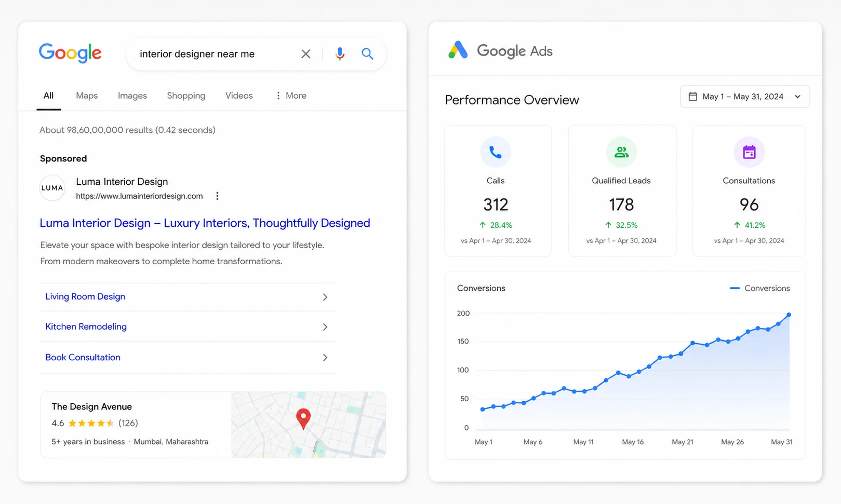Click the May 16 axis label
Viewport: 841px width, 504px height.
[633, 442]
